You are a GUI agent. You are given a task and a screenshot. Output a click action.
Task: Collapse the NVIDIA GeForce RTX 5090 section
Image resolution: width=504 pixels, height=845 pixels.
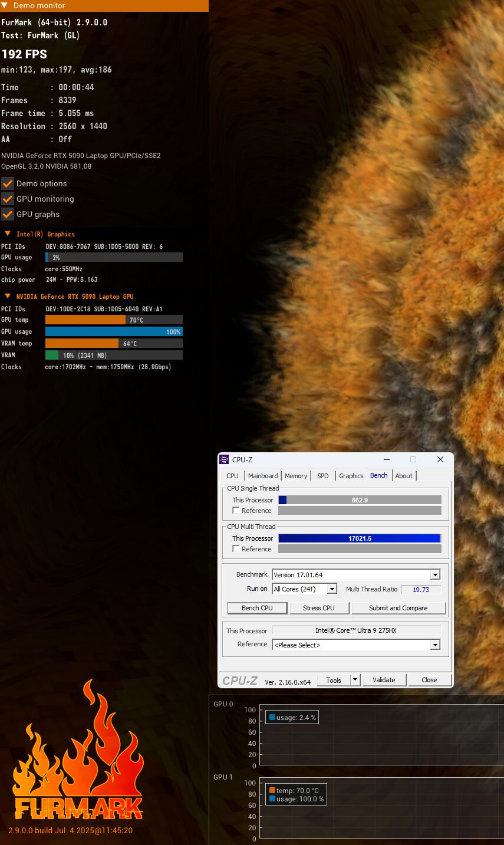coord(8,297)
